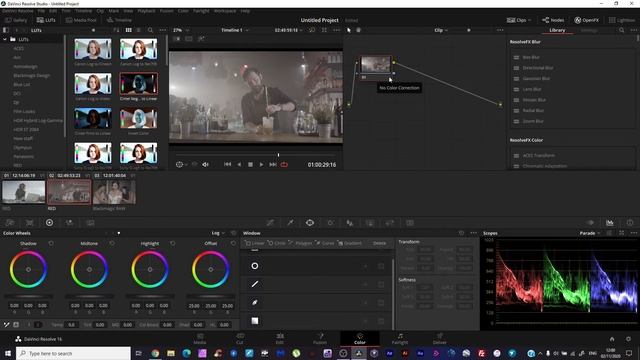This screenshot has width=640, height=360.
Task: Toggle the Clips thumbnail strip button
Action: (519, 20)
